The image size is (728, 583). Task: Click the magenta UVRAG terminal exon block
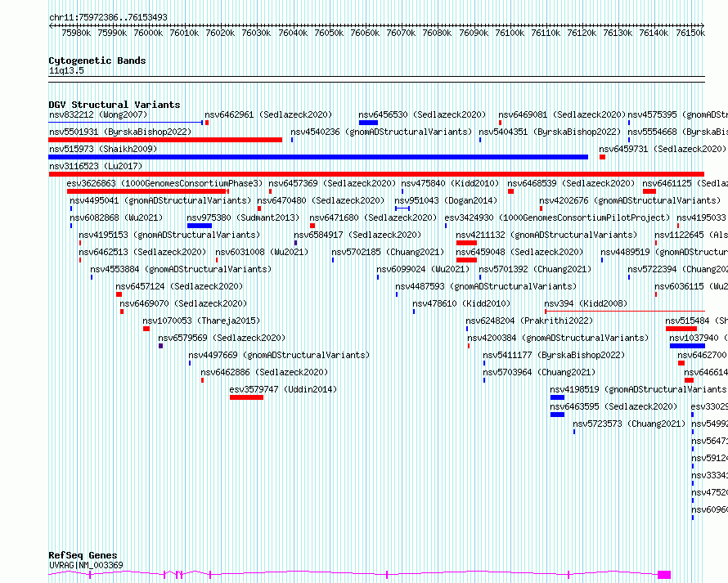[664, 575]
